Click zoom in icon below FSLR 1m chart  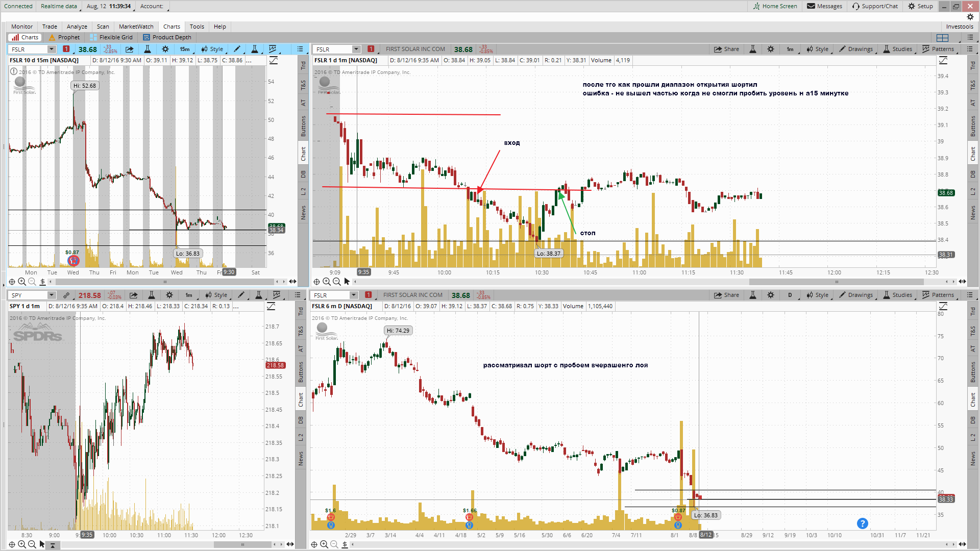pyautogui.click(x=327, y=282)
